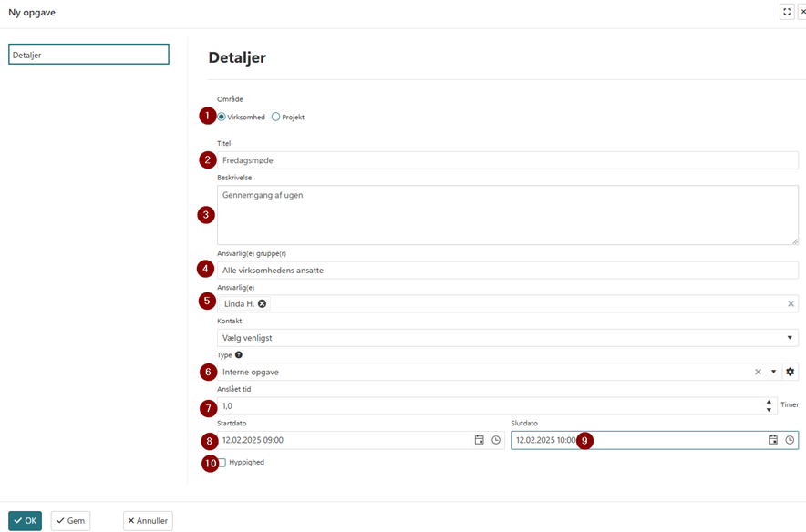Open the Slutdato calendar picker
The image size is (806, 532).
[773, 440]
